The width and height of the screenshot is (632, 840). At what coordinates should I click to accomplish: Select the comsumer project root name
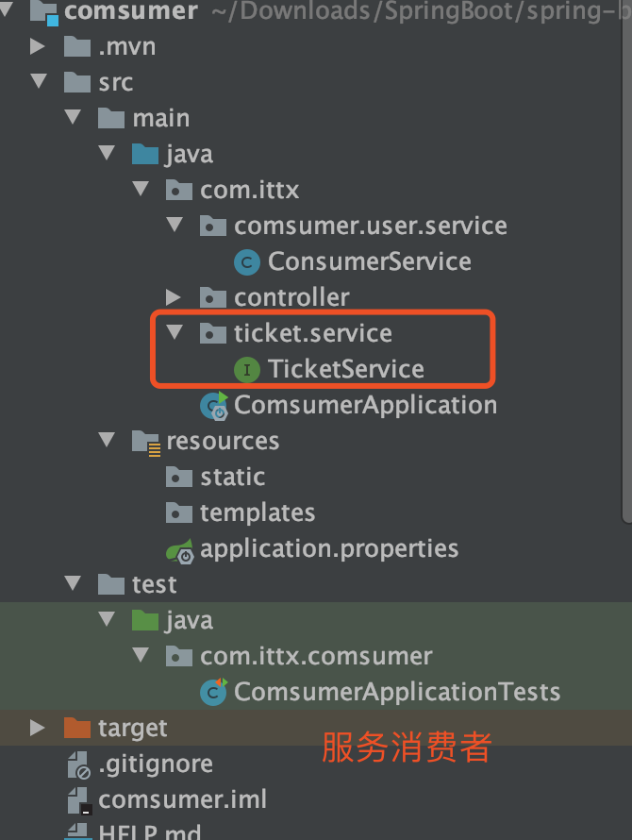click(131, 11)
